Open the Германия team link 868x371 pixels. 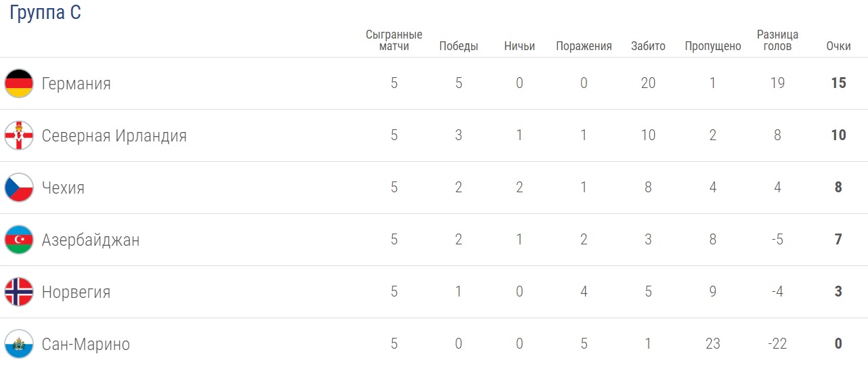(76, 83)
